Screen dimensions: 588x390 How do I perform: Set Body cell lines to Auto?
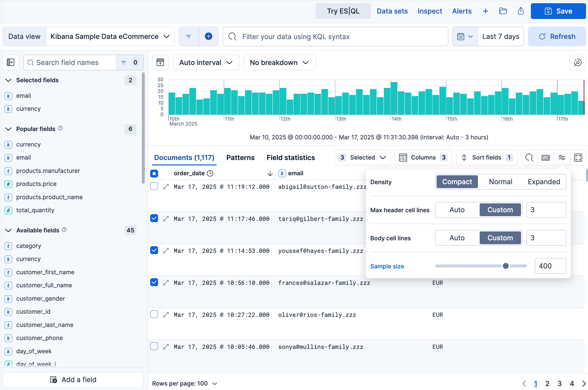(x=457, y=238)
